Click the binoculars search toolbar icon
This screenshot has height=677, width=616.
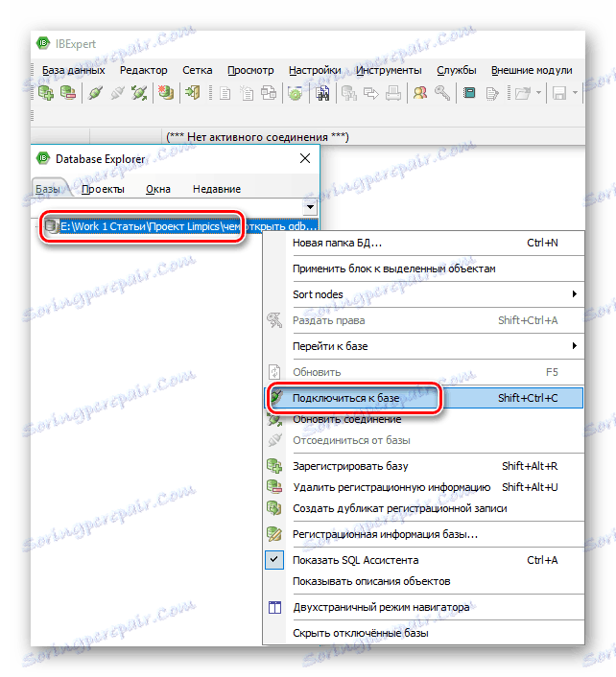322,93
